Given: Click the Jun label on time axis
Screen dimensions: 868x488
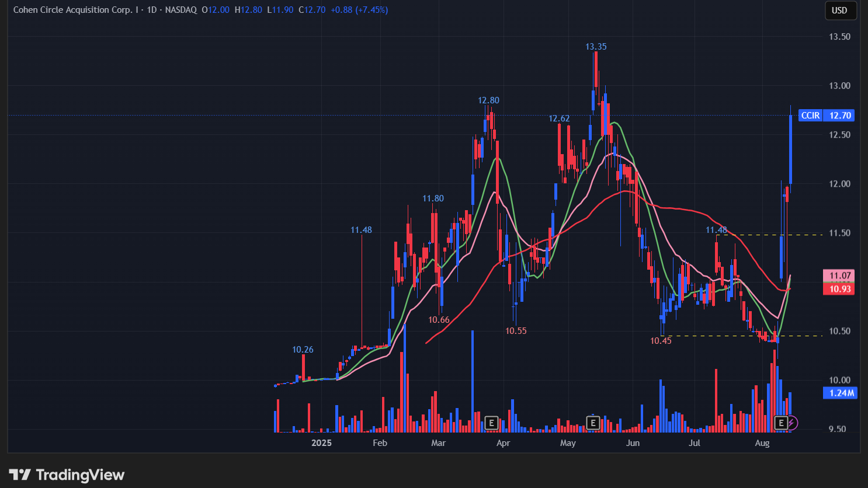Looking at the screenshot, I should pos(633,443).
